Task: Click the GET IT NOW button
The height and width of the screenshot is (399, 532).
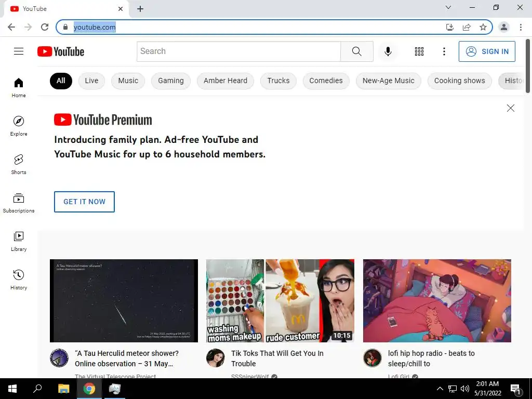Action: click(x=84, y=202)
